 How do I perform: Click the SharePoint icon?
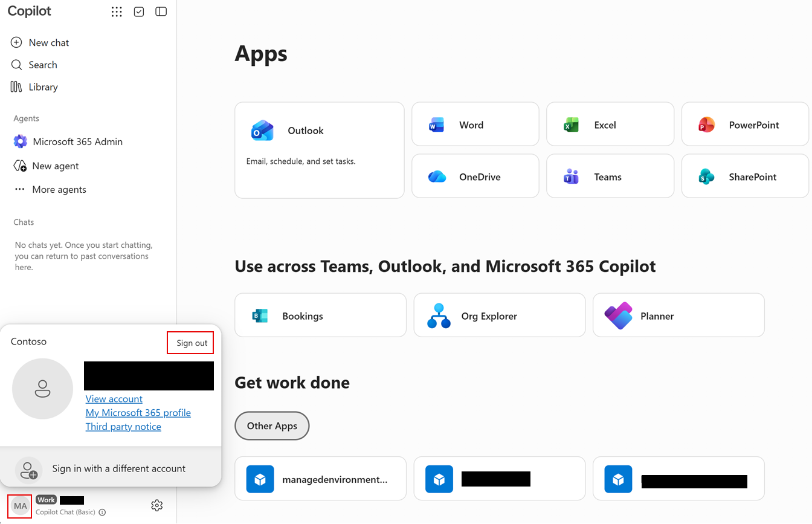pyautogui.click(x=706, y=176)
